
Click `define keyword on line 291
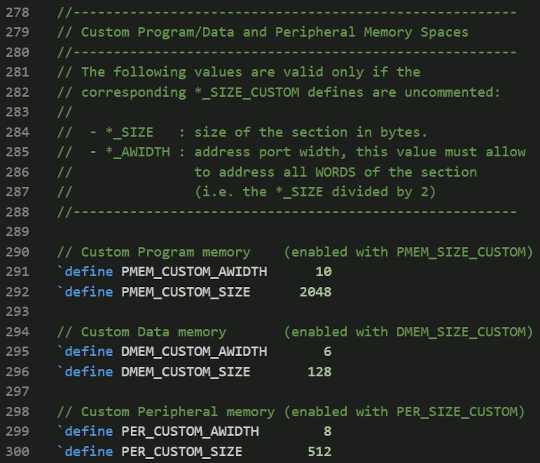85,272
